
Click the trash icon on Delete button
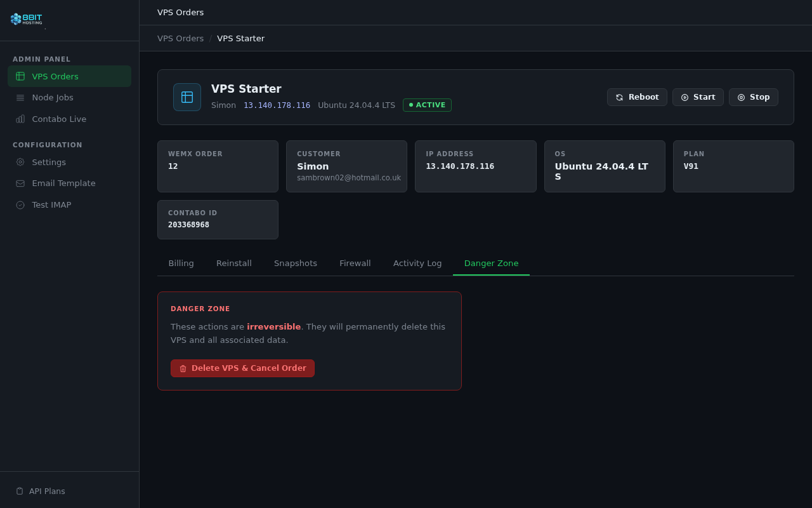pos(183,368)
